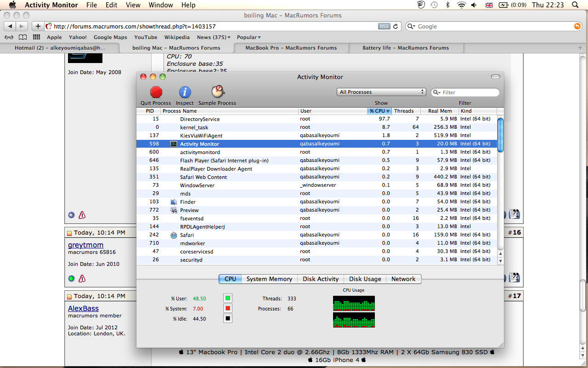
Task: Click the Quit Process stop-sign icon
Action: 156,92
